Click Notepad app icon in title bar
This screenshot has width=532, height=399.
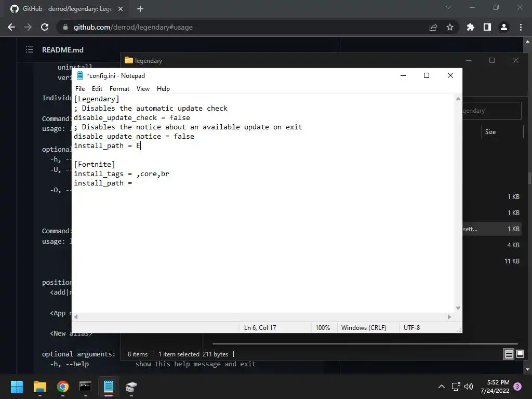[x=80, y=75]
